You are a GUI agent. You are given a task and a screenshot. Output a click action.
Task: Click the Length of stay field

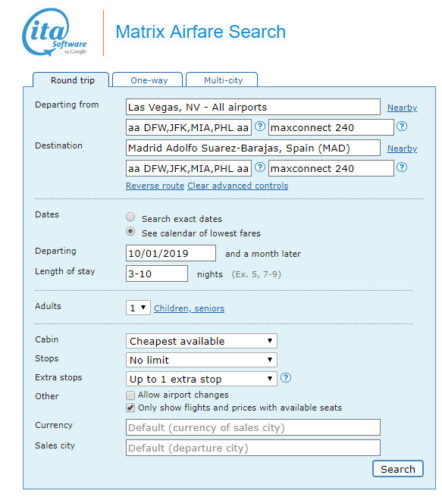click(157, 274)
